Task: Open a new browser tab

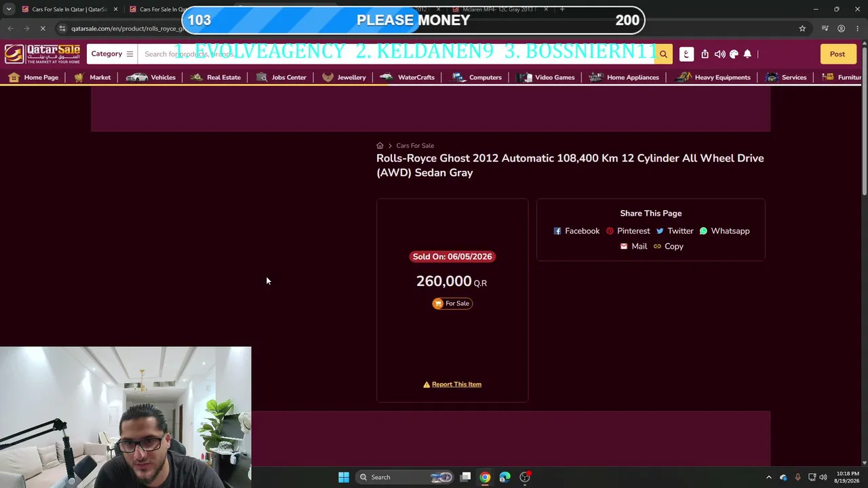Action: [562, 9]
